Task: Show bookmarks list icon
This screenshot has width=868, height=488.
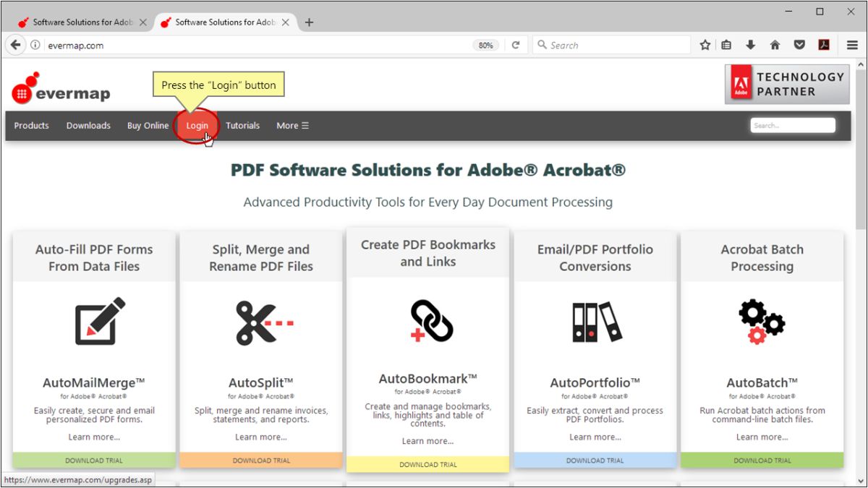Action: [x=726, y=45]
